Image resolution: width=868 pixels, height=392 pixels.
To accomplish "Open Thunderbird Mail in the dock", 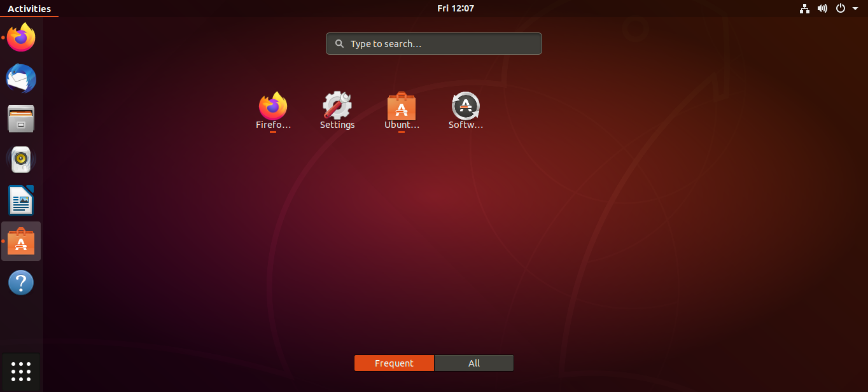I will (x=21, y=79).
